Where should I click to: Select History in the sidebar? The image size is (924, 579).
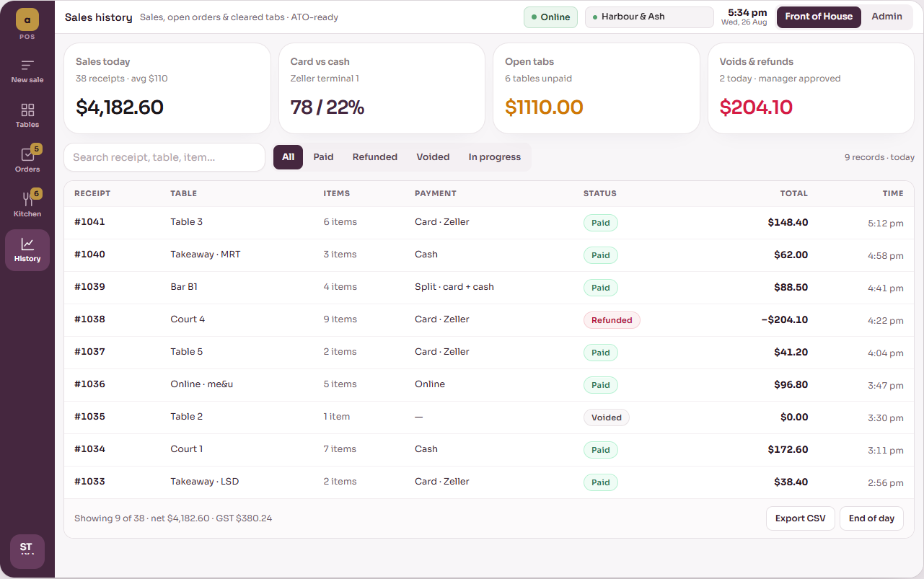27,249
